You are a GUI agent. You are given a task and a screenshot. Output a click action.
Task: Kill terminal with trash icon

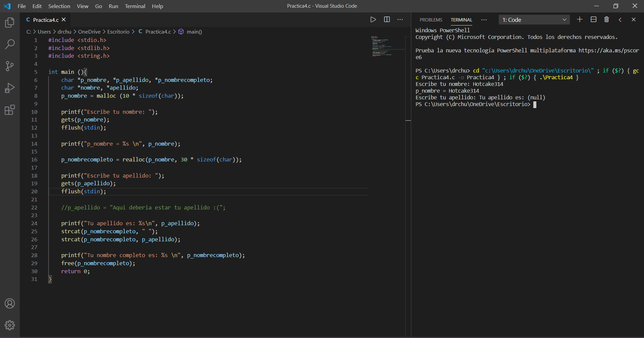(x=606, y=19)
